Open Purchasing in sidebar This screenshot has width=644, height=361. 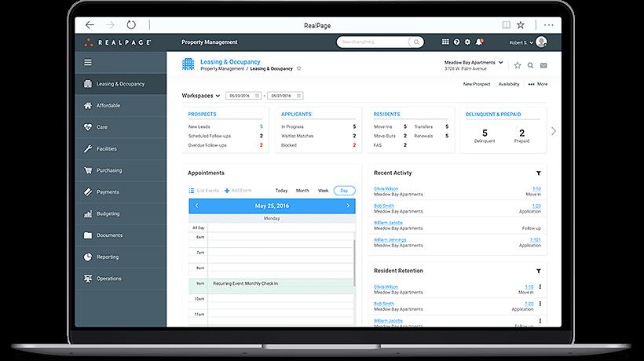pyautogui.click(x=121, y=170)
